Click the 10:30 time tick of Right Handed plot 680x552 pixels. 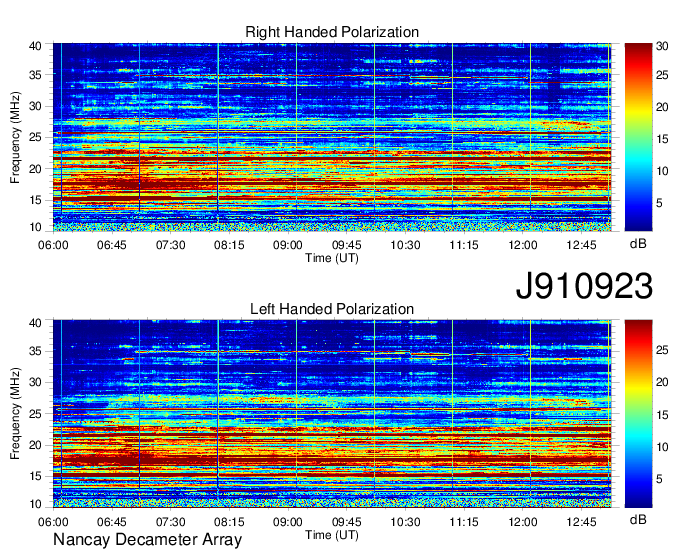pos(405,245)
